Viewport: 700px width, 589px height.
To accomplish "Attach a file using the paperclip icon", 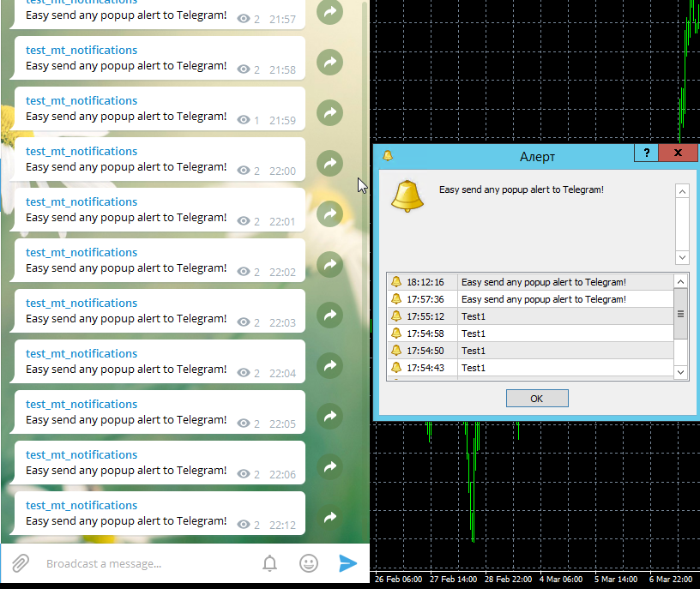I will [19, 563].
